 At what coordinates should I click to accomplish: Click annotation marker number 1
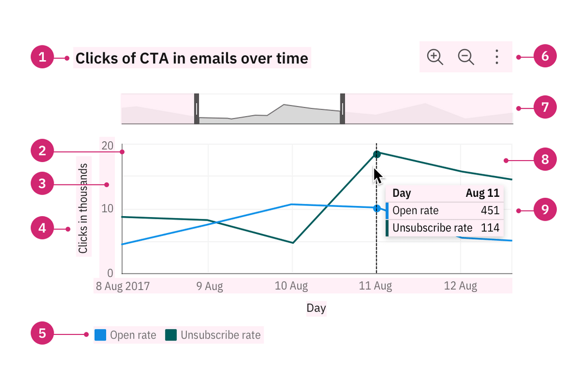click(x=42, y=57)
